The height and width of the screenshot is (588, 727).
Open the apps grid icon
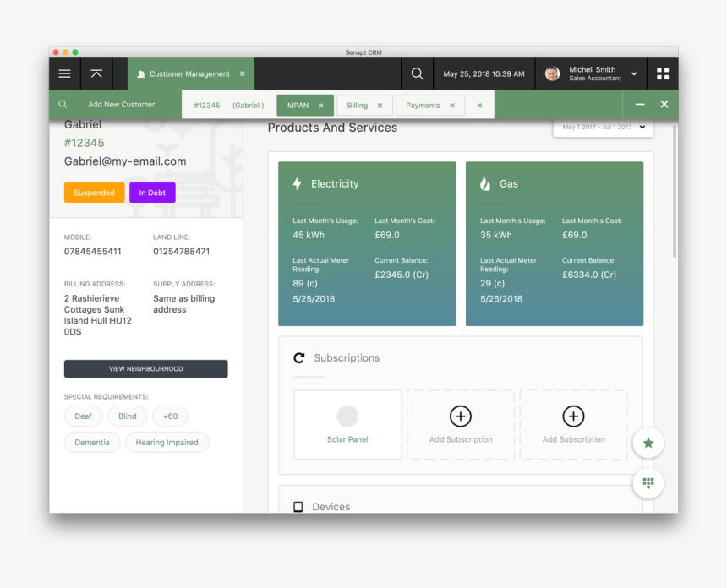coord(663,73)
